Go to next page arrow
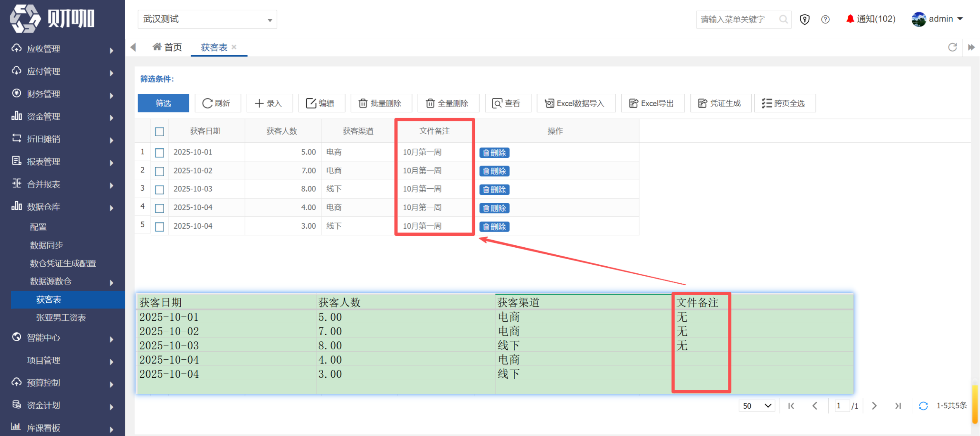 pyautogui.click(x=874, y=406)
